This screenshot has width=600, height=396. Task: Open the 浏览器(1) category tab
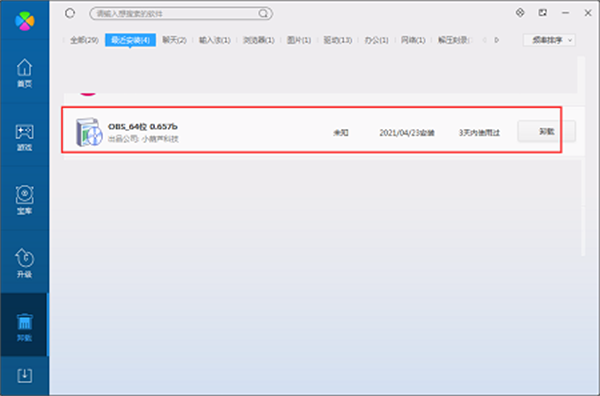[x=259, y=40]
